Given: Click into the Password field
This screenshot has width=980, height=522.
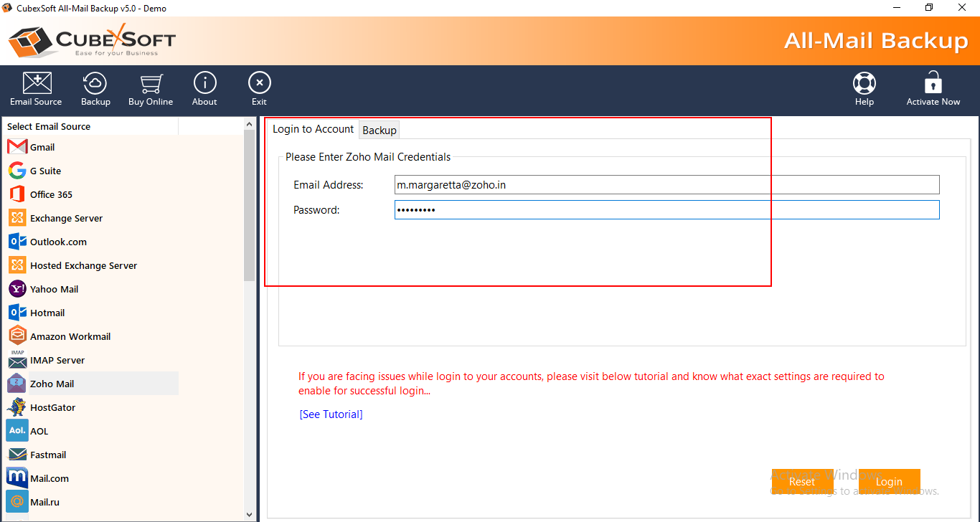Looking at the screenshot, I should pos(666,209).
